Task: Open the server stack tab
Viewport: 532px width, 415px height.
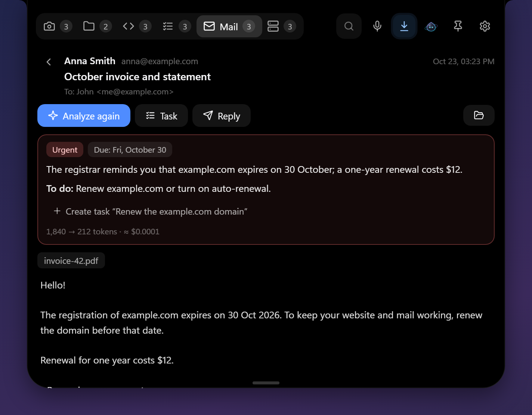Action: point(282,26)
